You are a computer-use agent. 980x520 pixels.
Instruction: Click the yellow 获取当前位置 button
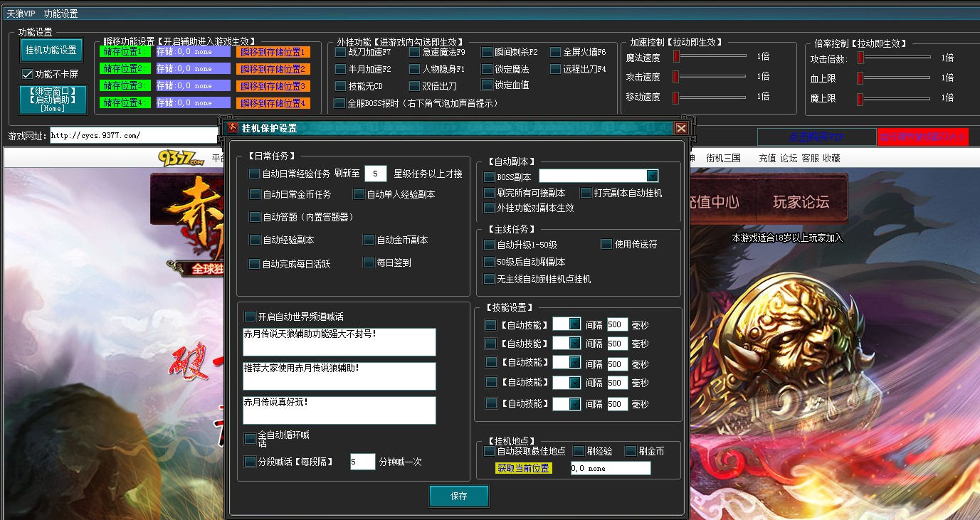point(524,468)
